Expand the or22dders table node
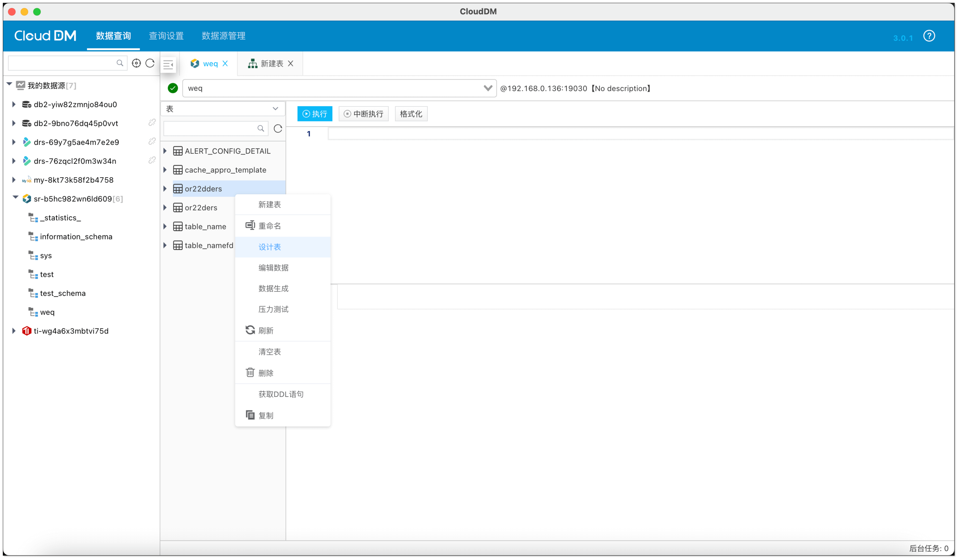The image size is (959, 560). click(165, 189)
